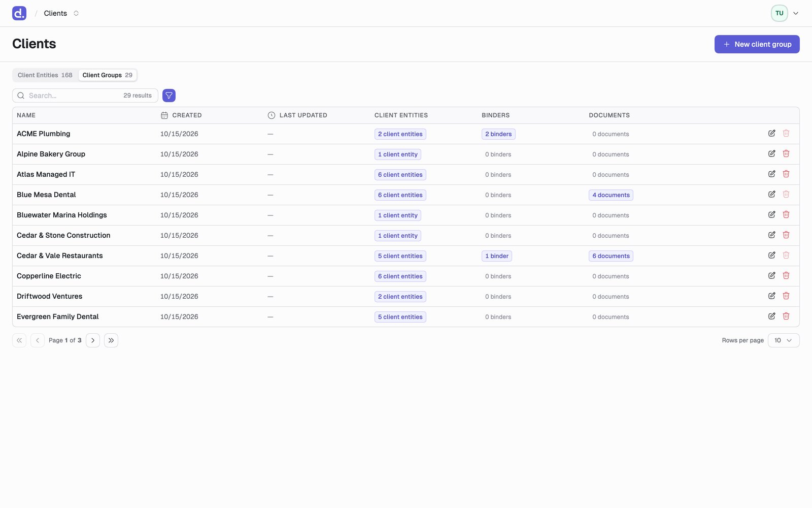The height and width of the screenshot is (508, 812).
Task: Delete Atlas Managed IT client group
Action: [x=786, y=174]
